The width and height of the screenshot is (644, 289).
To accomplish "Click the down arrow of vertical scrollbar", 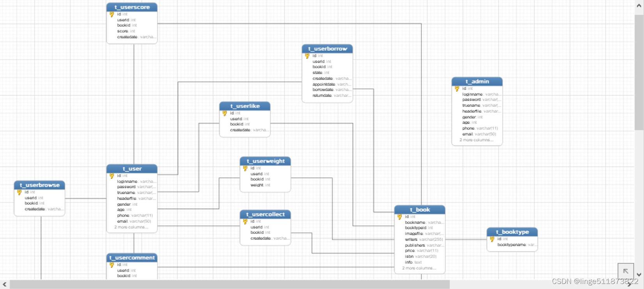I will (639, 275).
